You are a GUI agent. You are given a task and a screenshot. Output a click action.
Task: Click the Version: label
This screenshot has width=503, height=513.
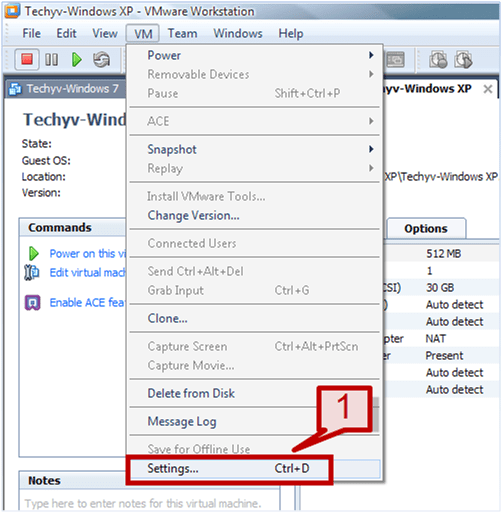click(x=41, y=193)
